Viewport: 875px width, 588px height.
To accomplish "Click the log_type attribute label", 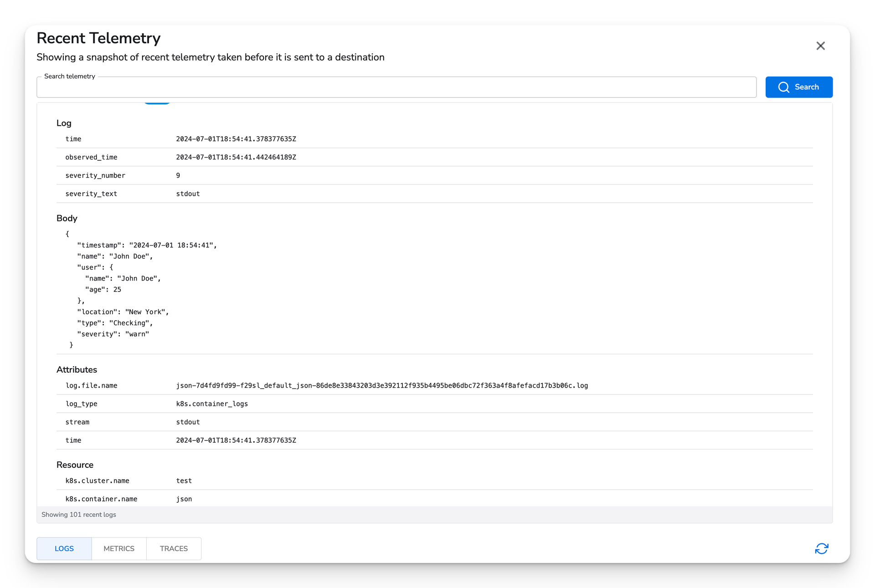I will (81, 404).
